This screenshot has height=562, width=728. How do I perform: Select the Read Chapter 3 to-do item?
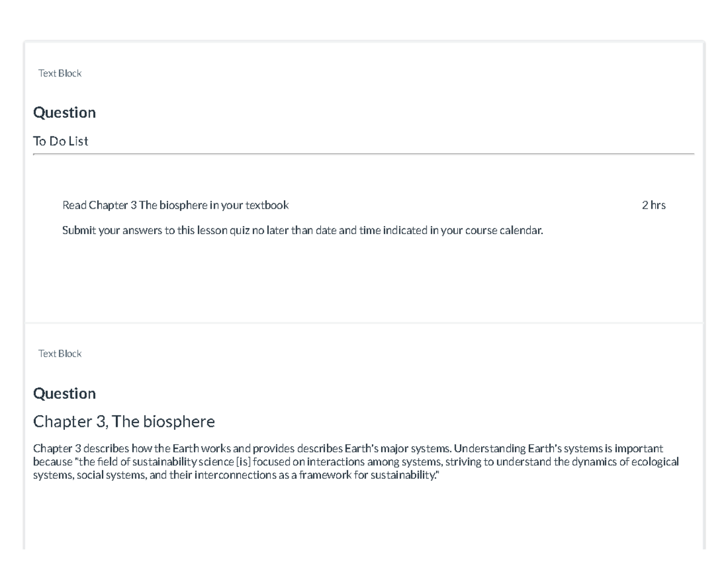pos(175,206)
